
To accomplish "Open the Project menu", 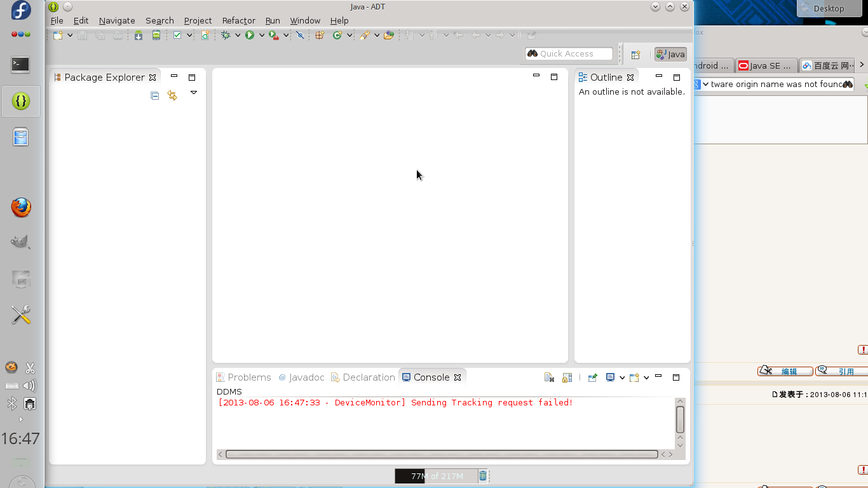I will tap(198, 20).
